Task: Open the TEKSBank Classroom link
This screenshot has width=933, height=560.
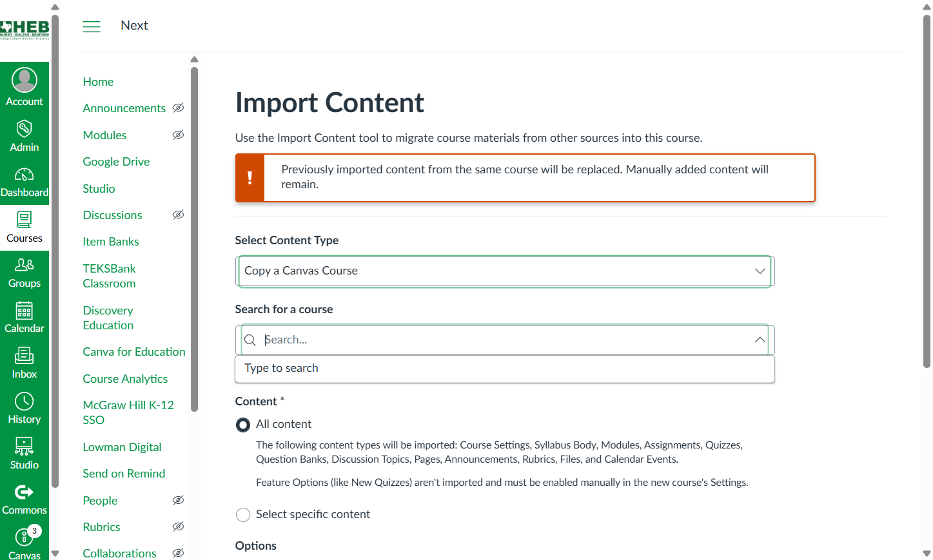Action: [110, 276]
